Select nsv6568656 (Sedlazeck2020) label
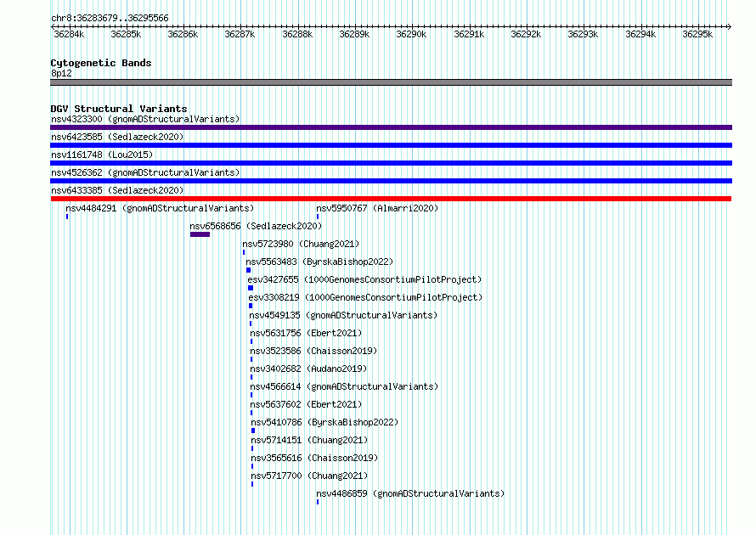Screen dimensions: 756x535 [256, 226]
